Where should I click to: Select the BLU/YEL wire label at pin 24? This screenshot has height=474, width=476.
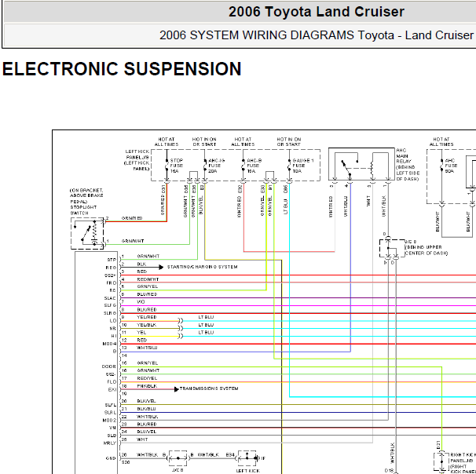(147, 432)
